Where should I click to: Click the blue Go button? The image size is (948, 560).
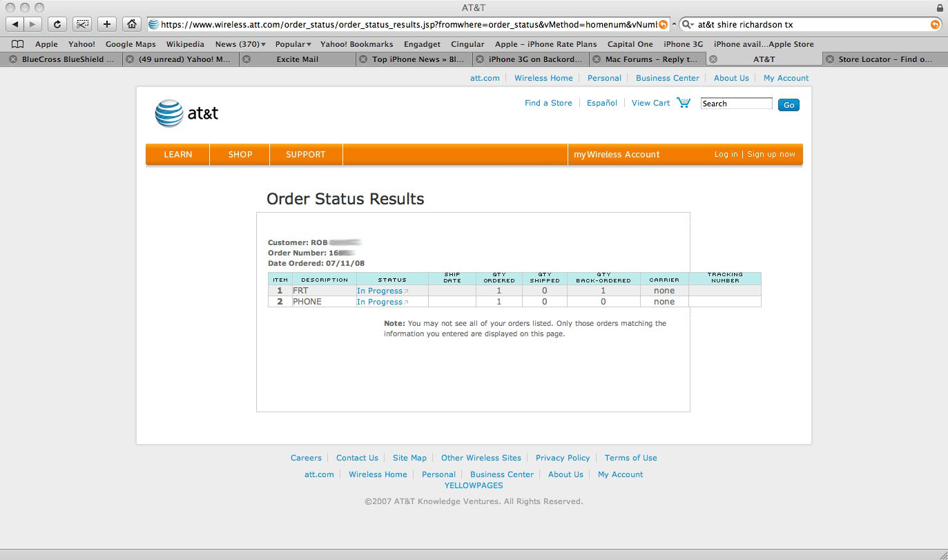(x=789, y=105)
